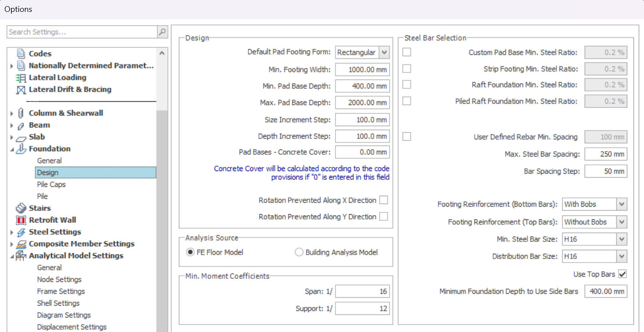
Task: Open the Min. Steel Bar Size dropdown
Action: tap(621, 240)
